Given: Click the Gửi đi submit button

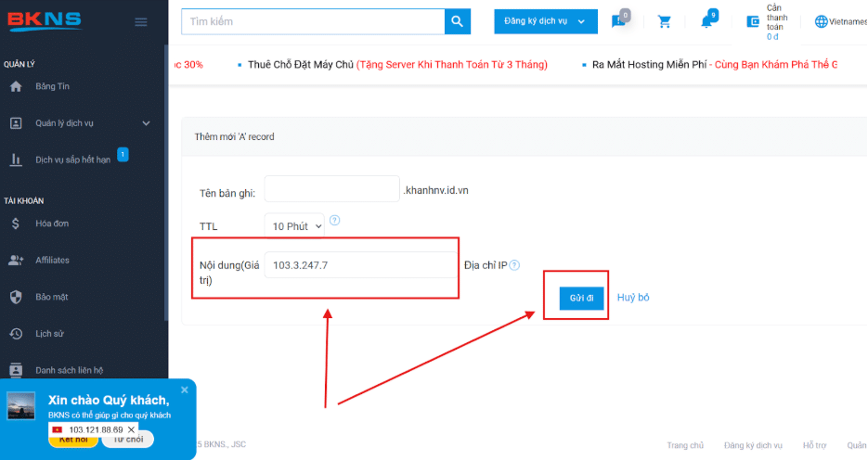Looking at the screenshot, I should pos(581,298).
